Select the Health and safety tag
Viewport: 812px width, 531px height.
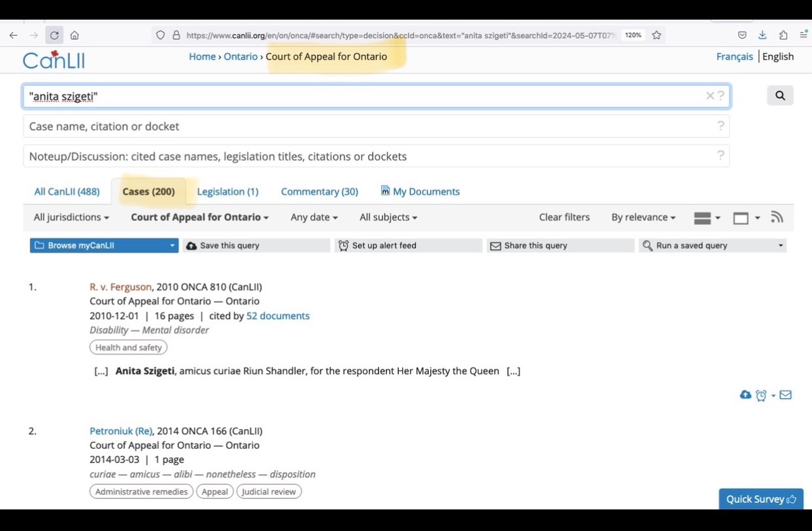click(x=128, y=347)
